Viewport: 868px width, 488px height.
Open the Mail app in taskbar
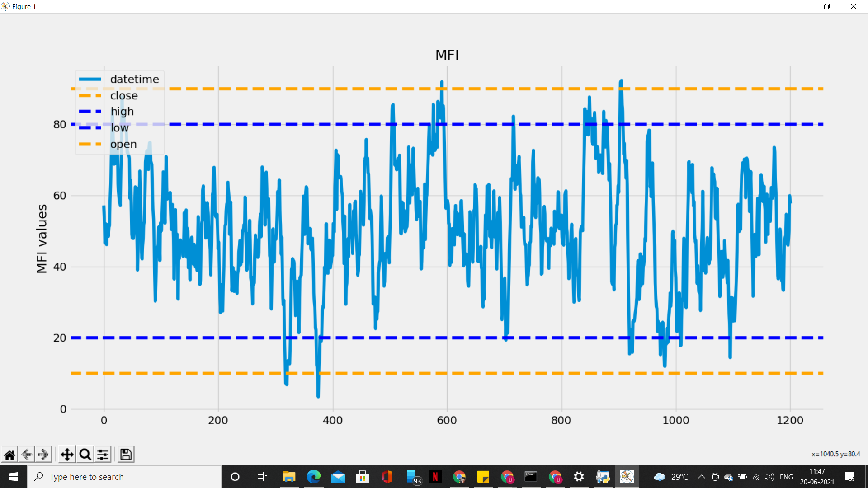tap(338, 477)
